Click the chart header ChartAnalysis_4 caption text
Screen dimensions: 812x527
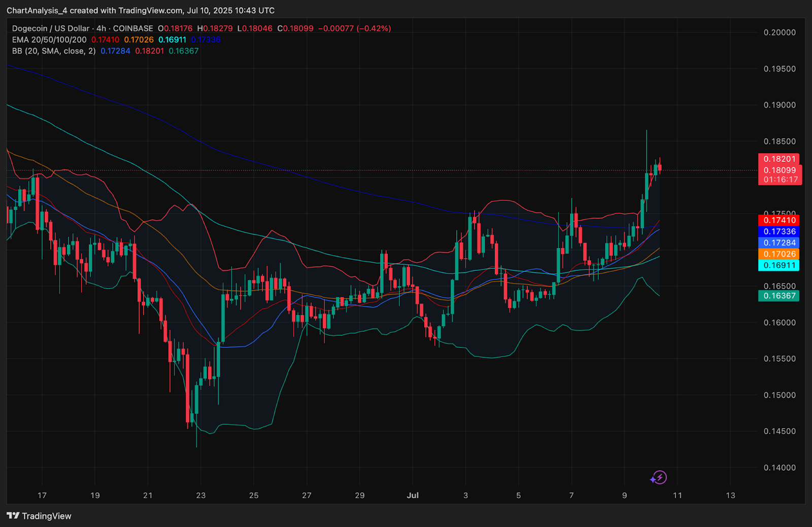pyautogui.click(x=141, y=10)
